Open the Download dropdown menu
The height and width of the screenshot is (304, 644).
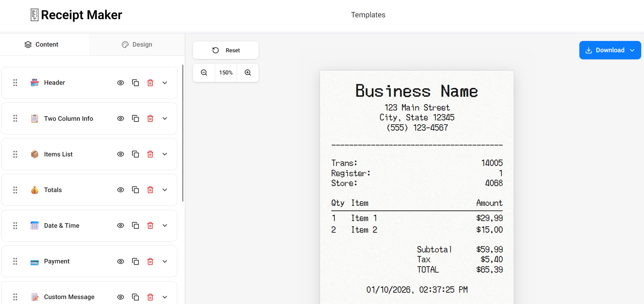pyautogui.click(x=632, y=50)
